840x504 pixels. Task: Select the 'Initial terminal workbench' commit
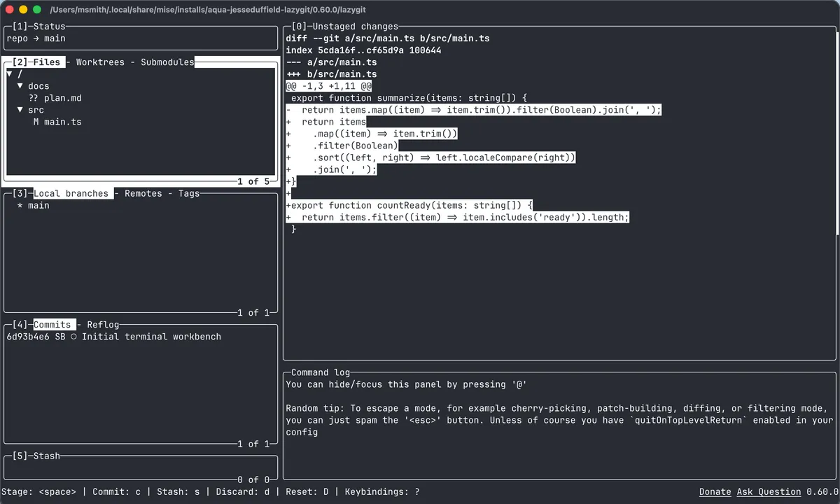140,337
